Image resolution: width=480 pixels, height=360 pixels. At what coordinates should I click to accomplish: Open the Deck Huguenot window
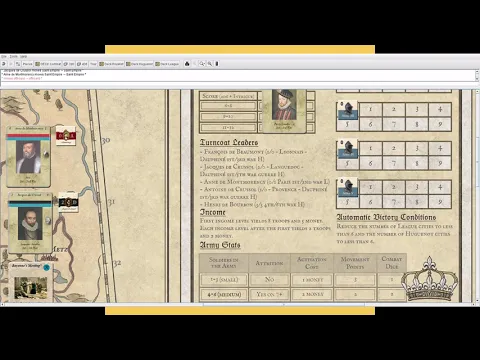pyautogui.click(x=139, y=64)
